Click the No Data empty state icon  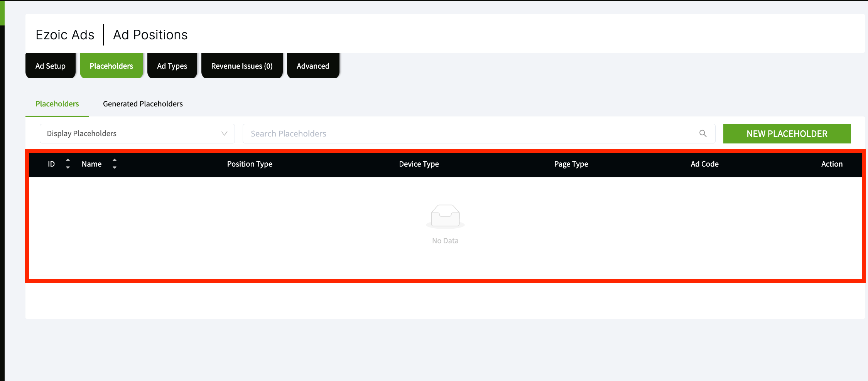(445, 216)
